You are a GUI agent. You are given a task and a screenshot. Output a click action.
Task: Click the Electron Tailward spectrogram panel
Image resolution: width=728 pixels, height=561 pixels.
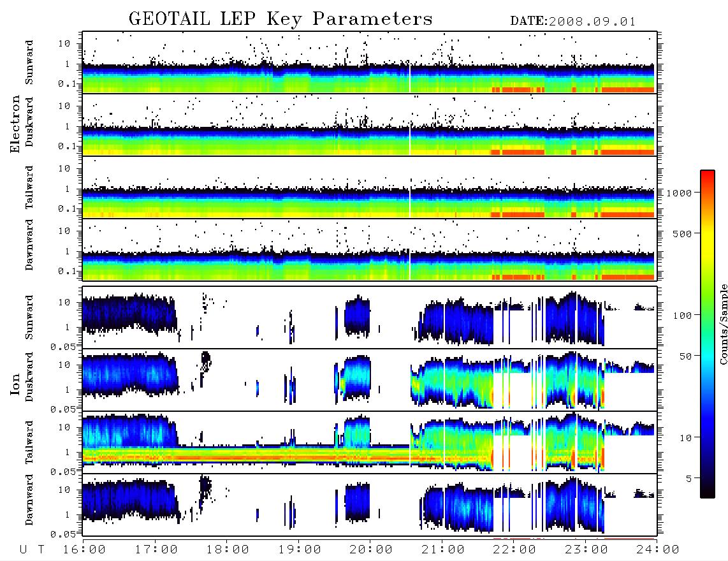coord(370,187)
